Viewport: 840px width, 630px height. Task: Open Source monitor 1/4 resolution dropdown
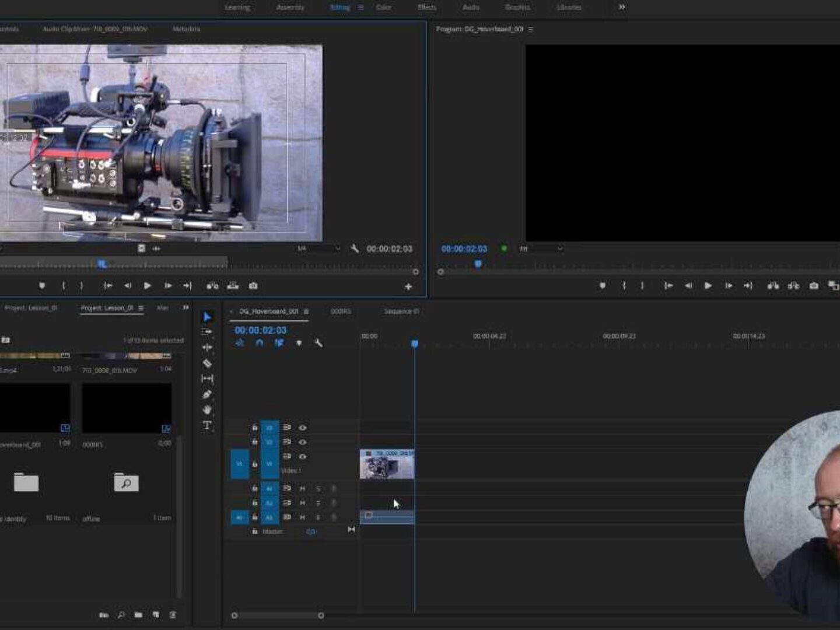point(318,249)
